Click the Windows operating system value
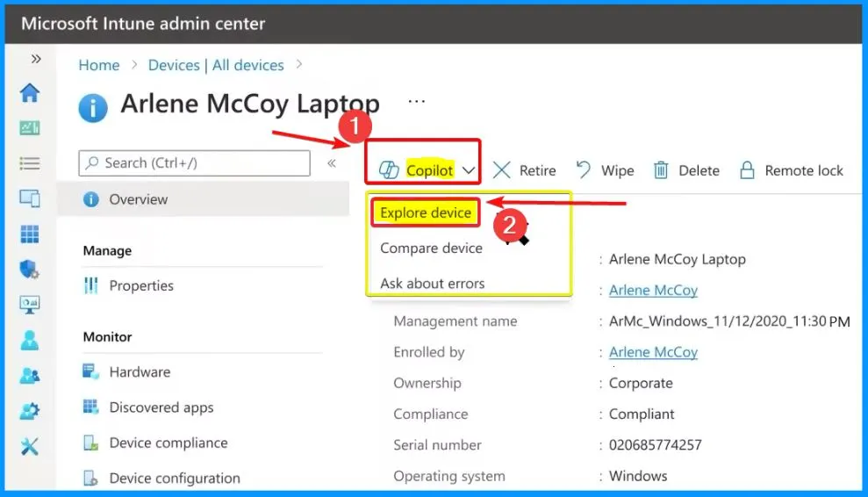Screen dimensions: 868x497 pos(638,476)
